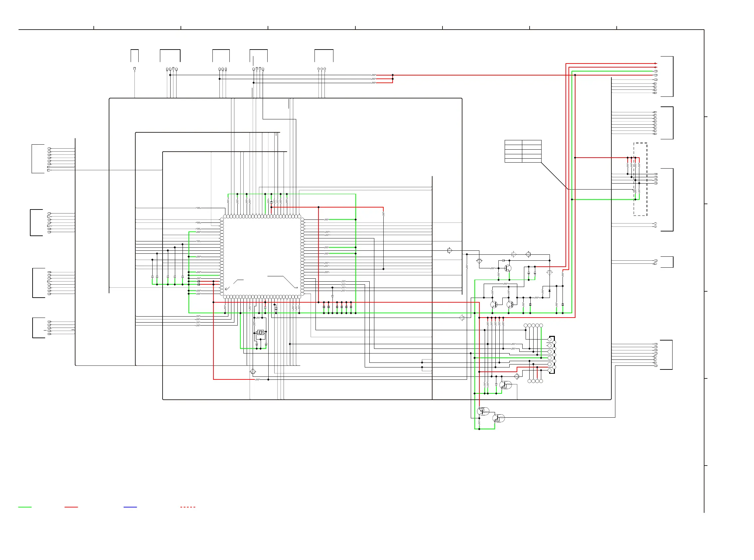Viewport: 754px width, 560px height.
Task: Click the transistor with a capacitor above it
Action: click(508, 268)
